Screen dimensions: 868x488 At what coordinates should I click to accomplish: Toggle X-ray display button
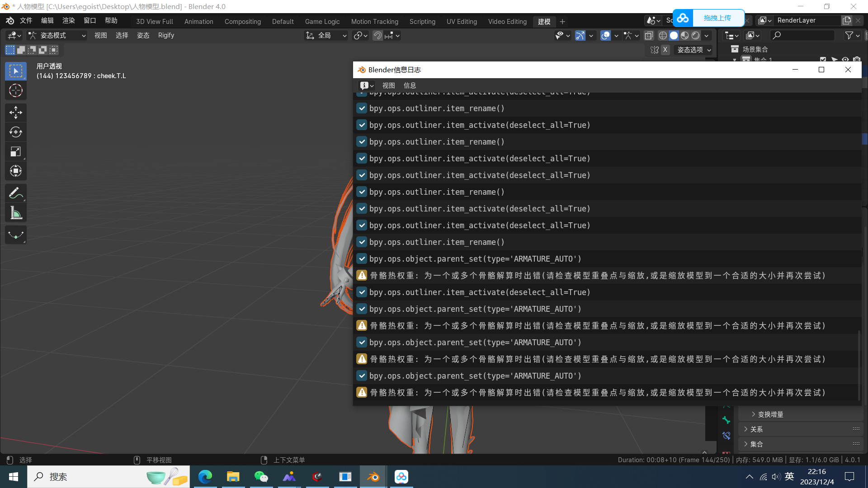pyautogui.click(x=649, y=35)
